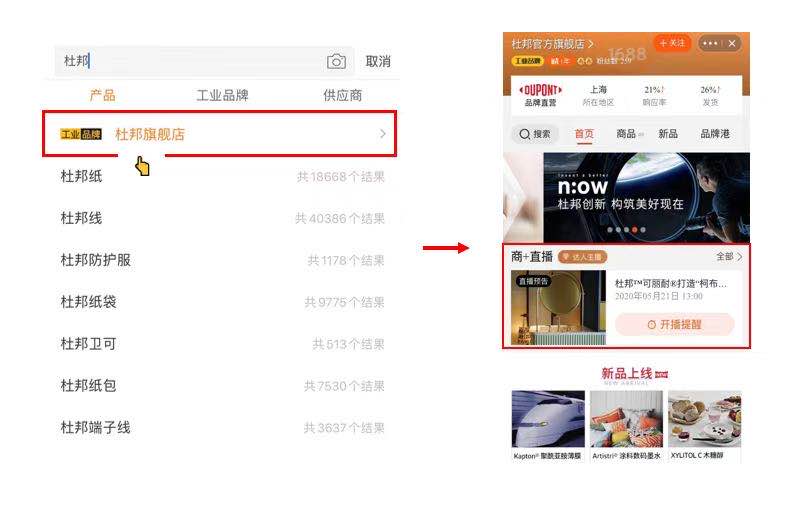The image size is (796, 520).
Task: Click the magnifier search icon in store
Action: 524,134
